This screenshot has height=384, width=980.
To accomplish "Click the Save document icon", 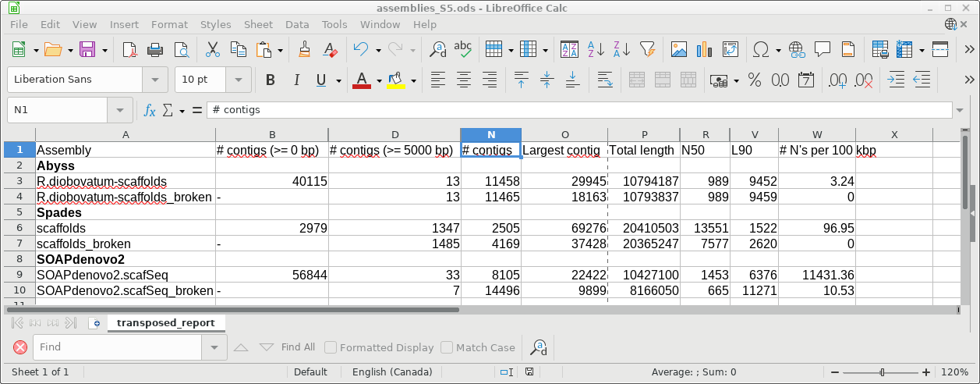I will point(87,50).
